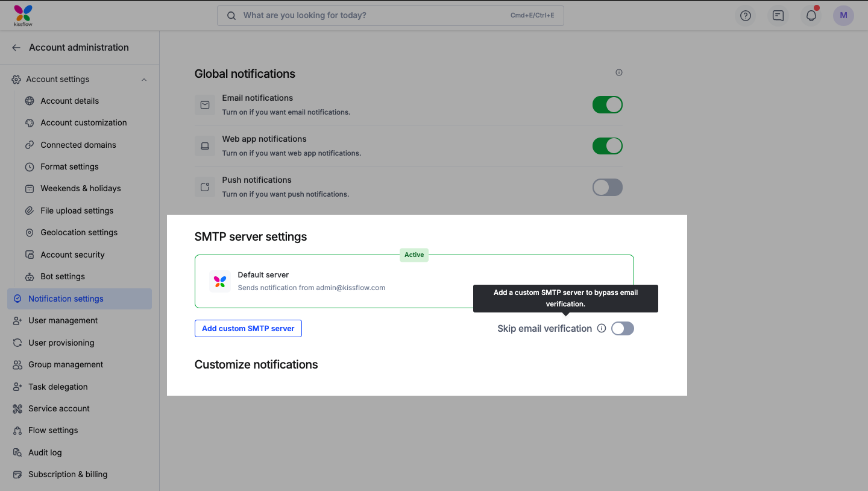Click the back arrow beside Account administration
868x491 pixels.
16,48
